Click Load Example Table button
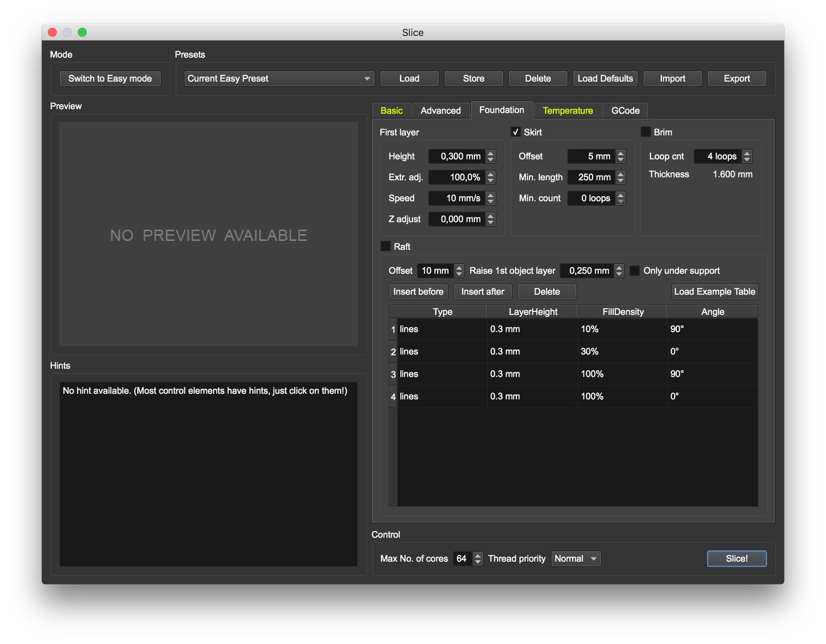 click(x=714, y=292)
